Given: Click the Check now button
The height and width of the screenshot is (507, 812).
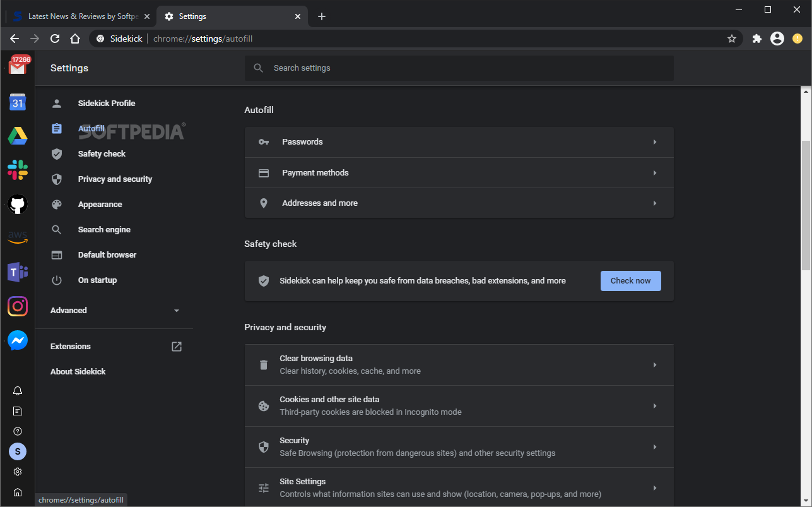Looking at the screenshot, I should tap(630, 281).
